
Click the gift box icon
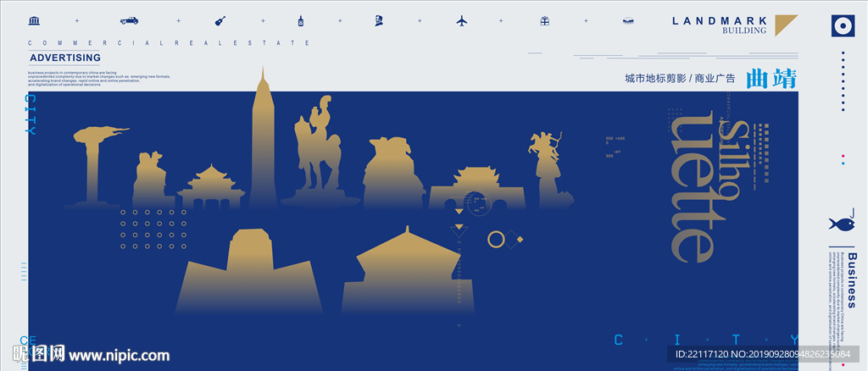click(545, 21)
